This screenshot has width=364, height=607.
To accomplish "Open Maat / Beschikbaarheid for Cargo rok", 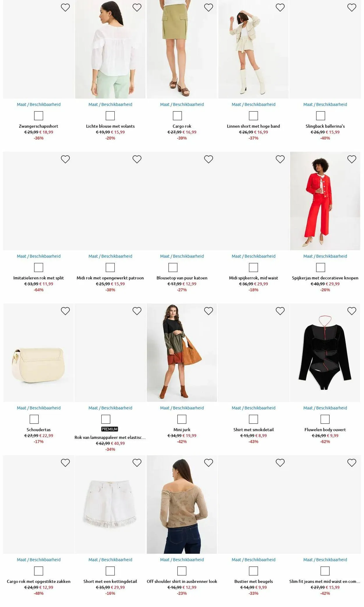I will click(x=182, y=104).
